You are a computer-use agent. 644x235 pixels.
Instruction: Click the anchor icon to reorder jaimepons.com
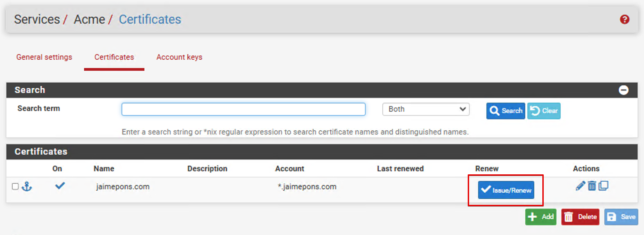[x=27, y=186]
